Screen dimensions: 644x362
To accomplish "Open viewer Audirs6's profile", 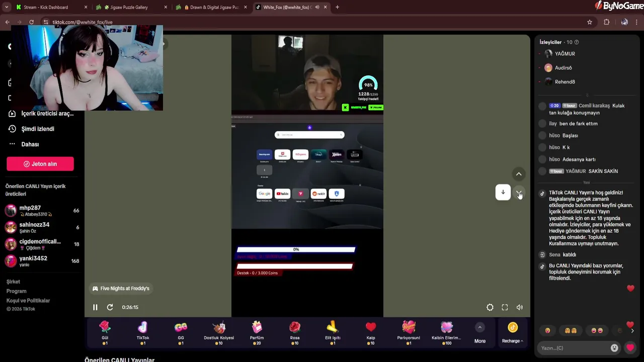I will pyautogui.click(x=563, y=68).
